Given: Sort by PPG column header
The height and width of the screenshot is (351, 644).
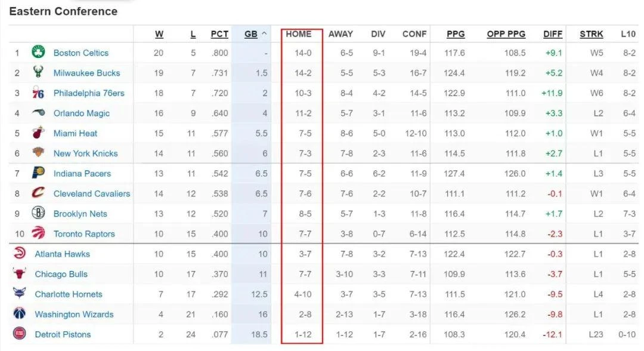Looking at the screenshot, I should coord(456,34).
